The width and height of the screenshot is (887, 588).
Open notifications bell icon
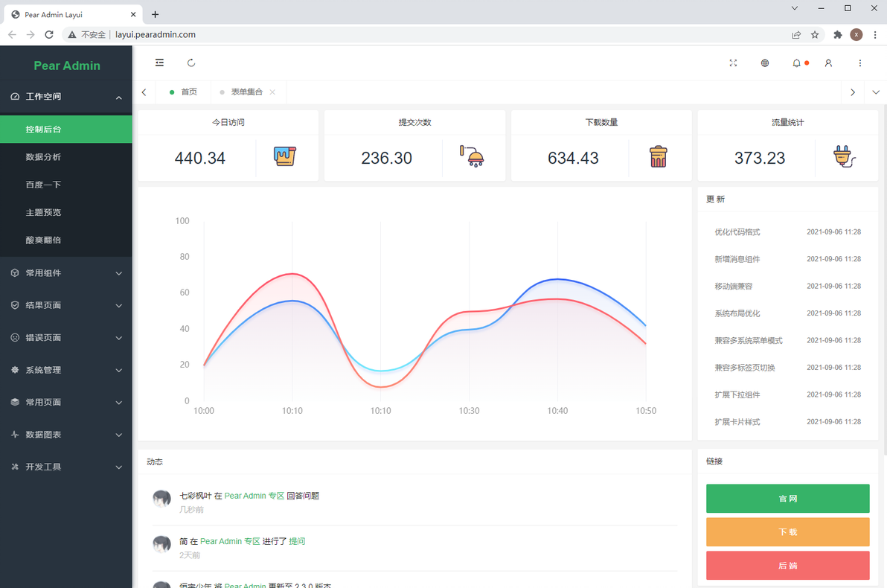coord(796,63)
